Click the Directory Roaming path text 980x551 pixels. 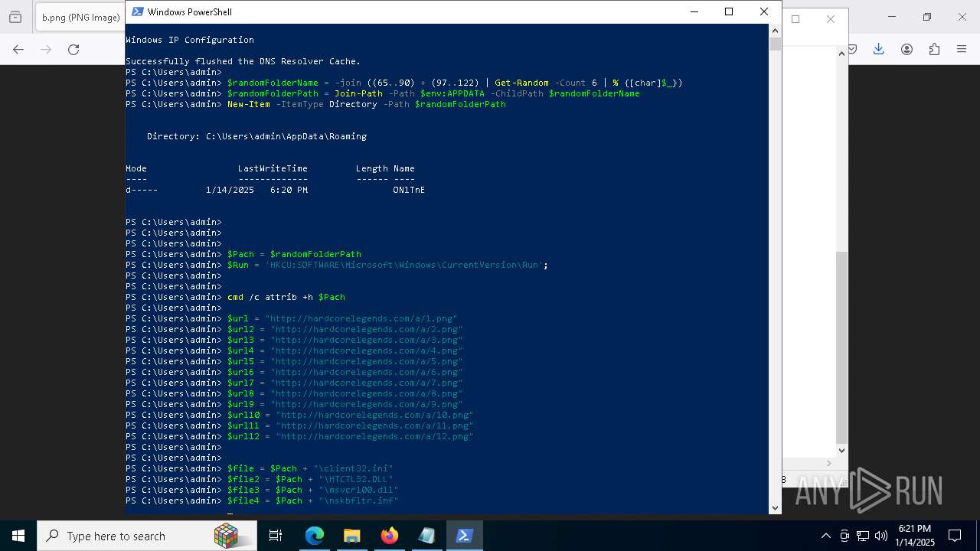[x=257, y=136]
